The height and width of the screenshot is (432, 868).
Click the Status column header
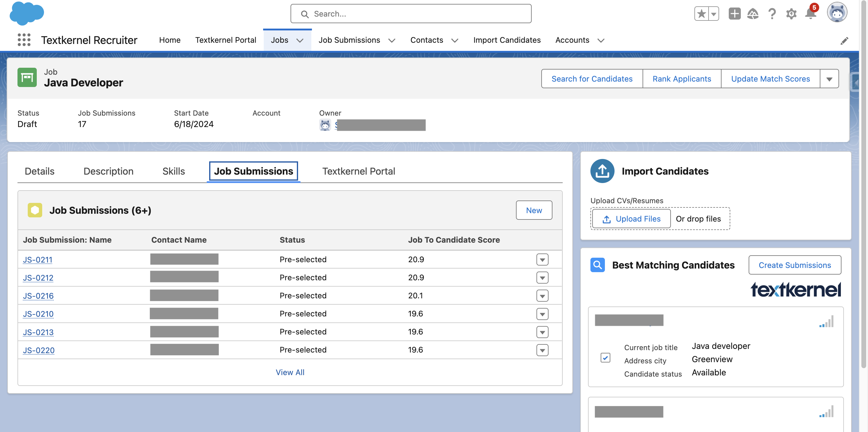click(x=292, y=240)
